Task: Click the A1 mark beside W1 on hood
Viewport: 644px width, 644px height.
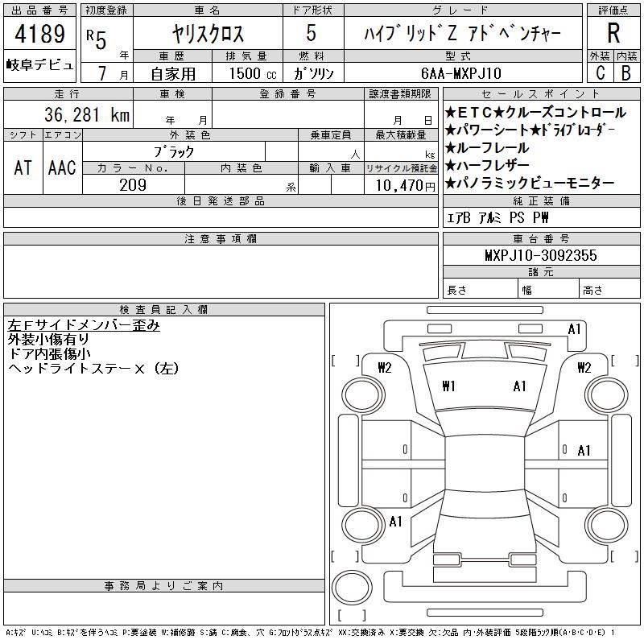Action: pyautogui.click(x=519, y=386)
